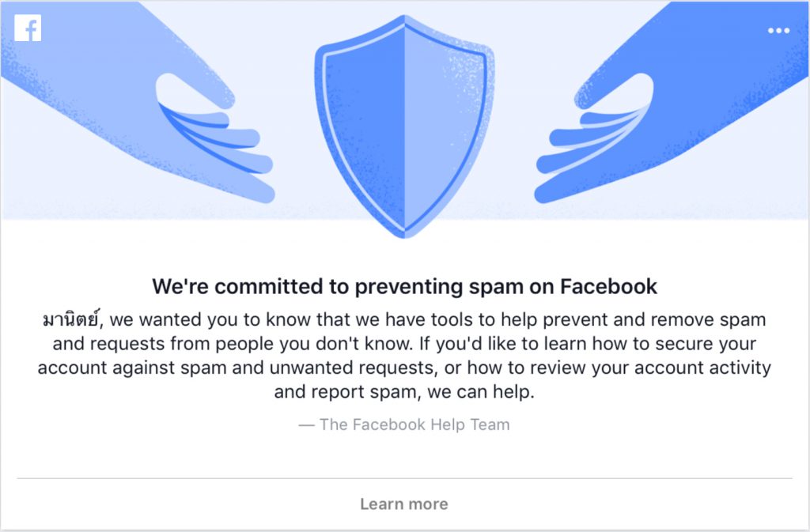Image resolution: width=810 pixels, height=532 pixels.
Task: Click the headline about preventing spam
Action: (404, 286)
